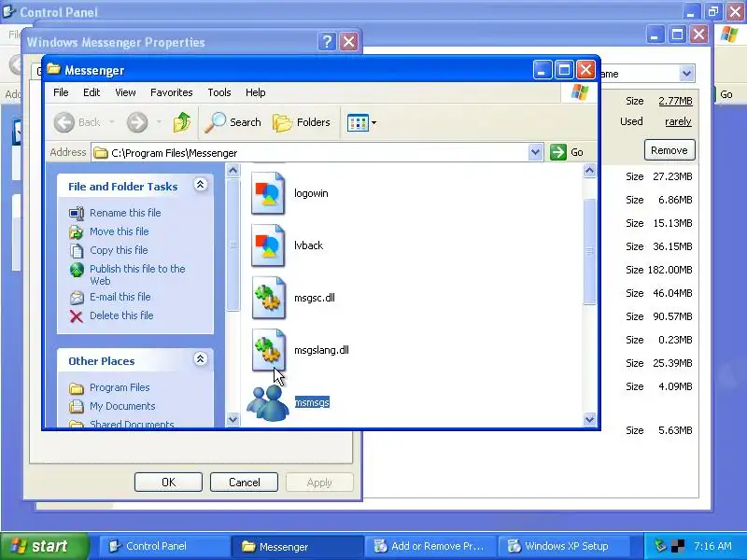Image resolution: width=747 pixels, height=560 pixels.
Task: Click E-mail this file
Action: point(120,297)
